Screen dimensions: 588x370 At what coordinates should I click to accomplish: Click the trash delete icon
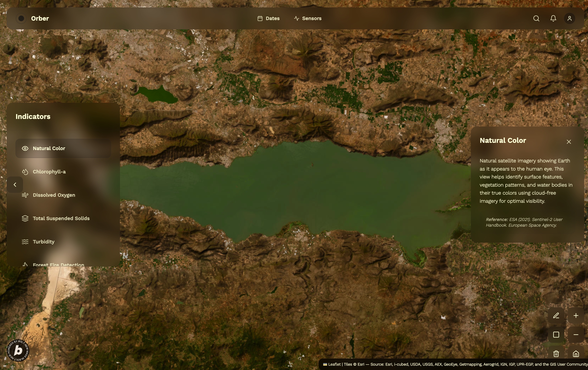[556, 353]
